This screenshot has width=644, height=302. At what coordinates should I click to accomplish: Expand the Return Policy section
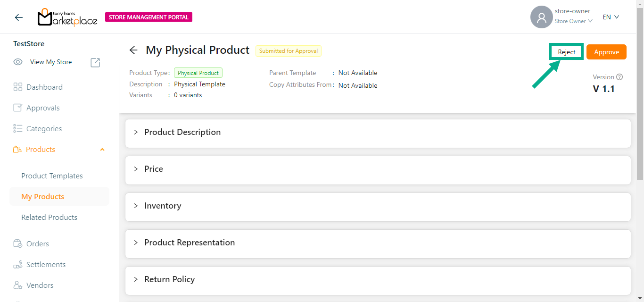pos(169,280)
